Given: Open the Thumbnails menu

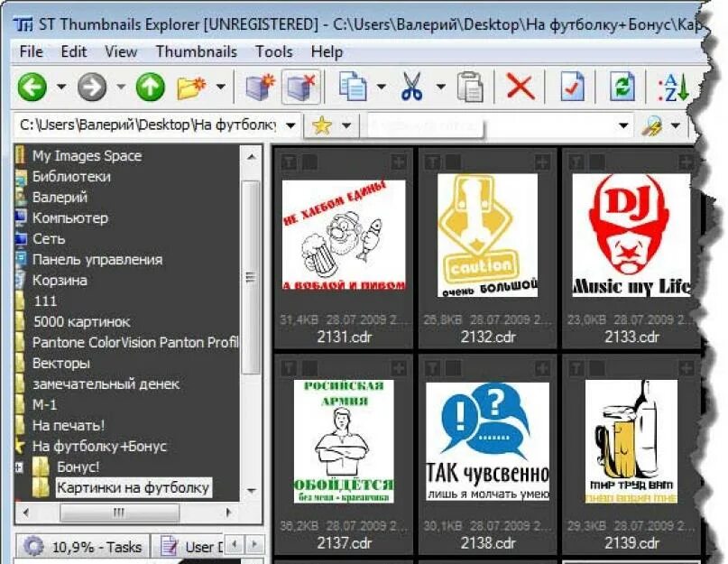Looking at the screenshot, I should click(196, 51).
